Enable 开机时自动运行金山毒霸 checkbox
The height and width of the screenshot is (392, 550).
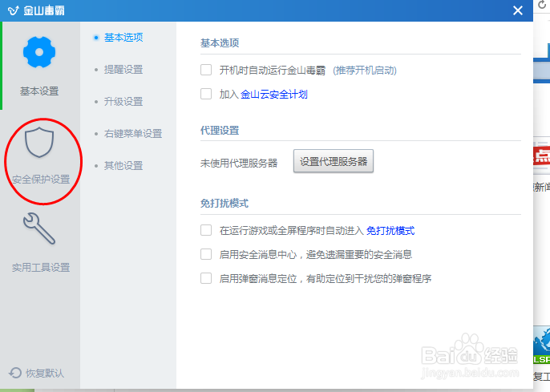[x=206, y=70]
